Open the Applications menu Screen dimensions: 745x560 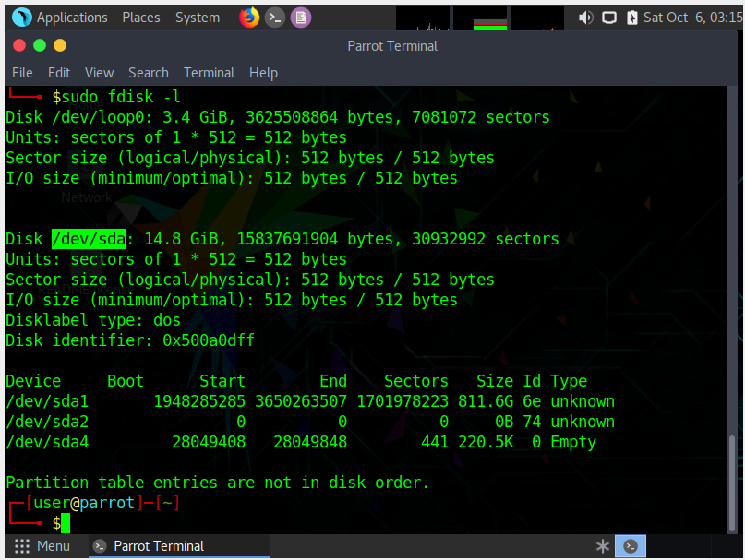[x=72, y=18]
